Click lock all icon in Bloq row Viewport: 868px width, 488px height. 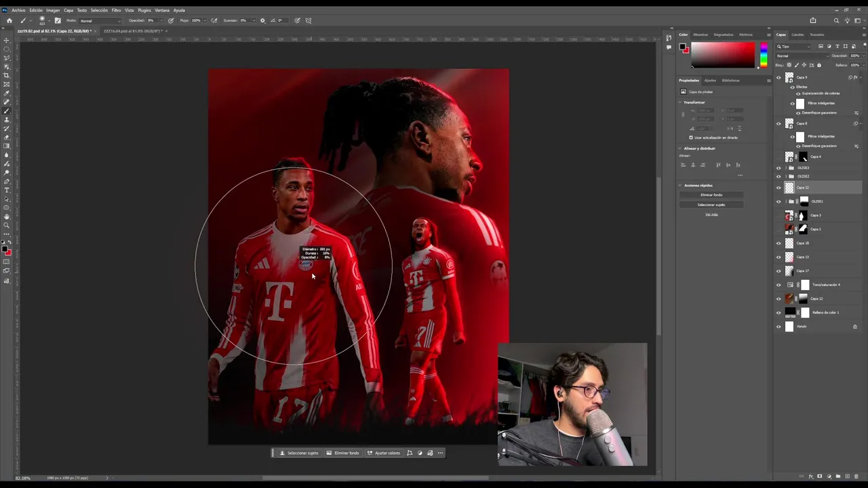coord(819,65)
